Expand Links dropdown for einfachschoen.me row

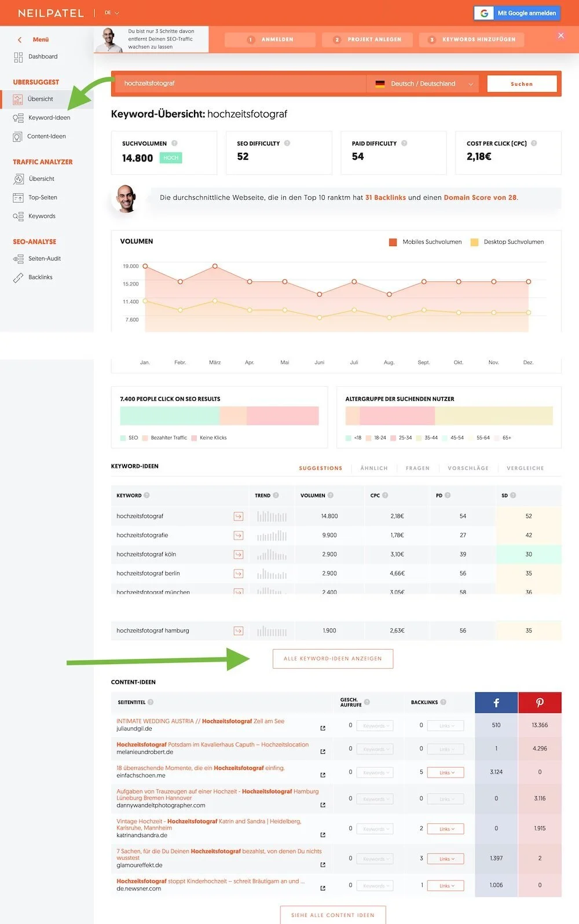point(445,773)
